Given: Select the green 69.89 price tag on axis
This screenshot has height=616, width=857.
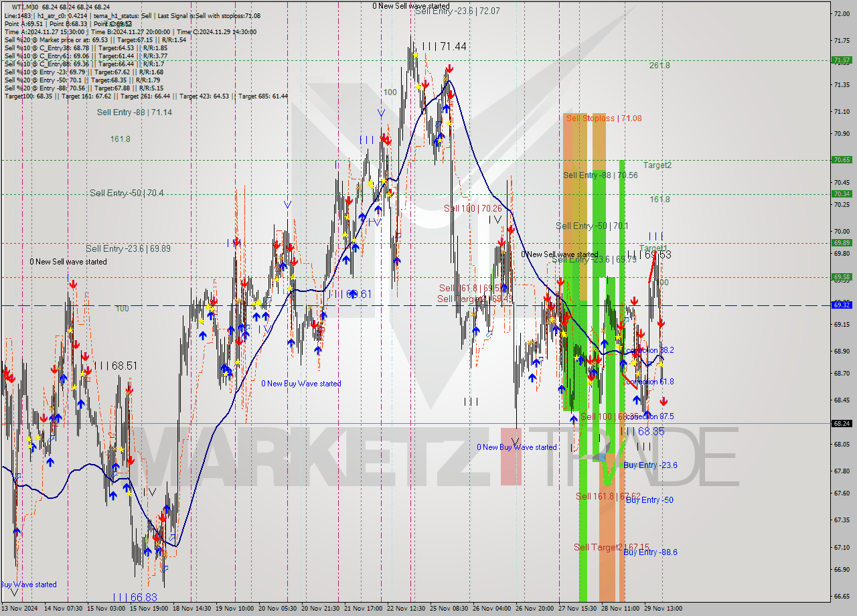Looking at the screenshot, I should [842, 243].
